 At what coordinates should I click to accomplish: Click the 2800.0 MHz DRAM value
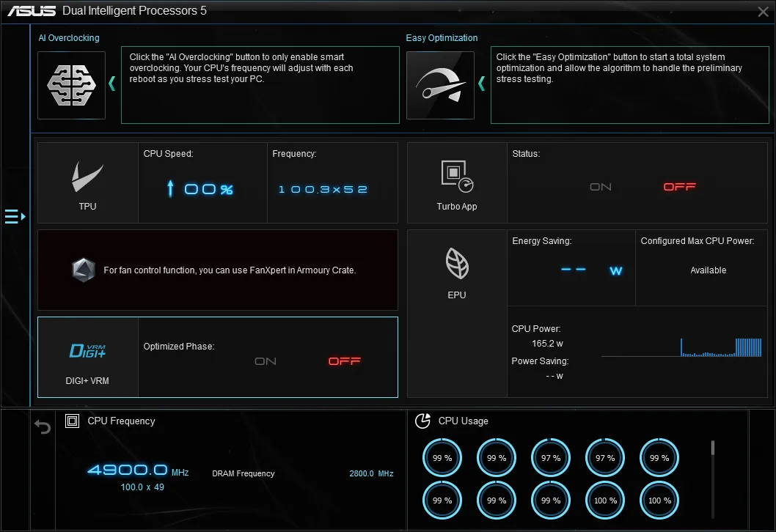(371, 473)
